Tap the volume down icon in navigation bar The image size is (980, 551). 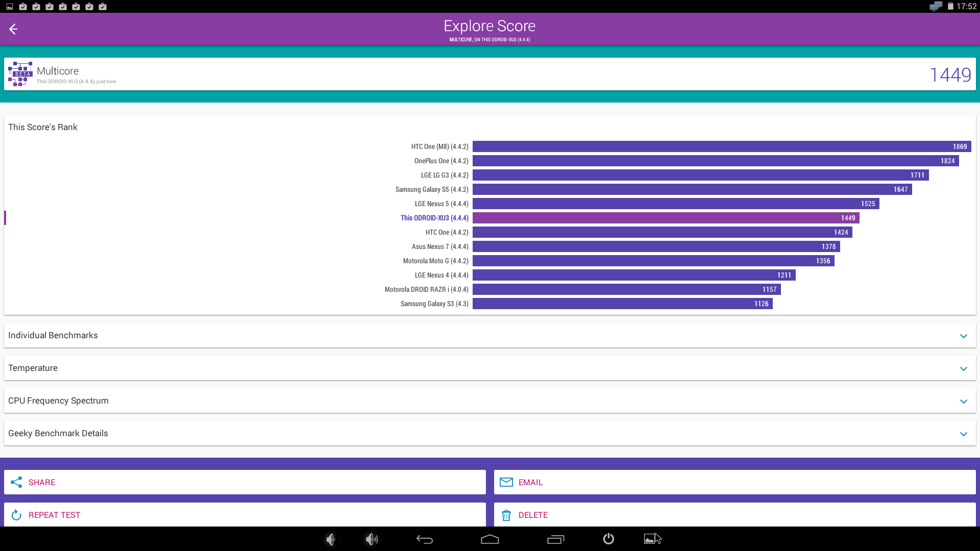pos(331,539)
